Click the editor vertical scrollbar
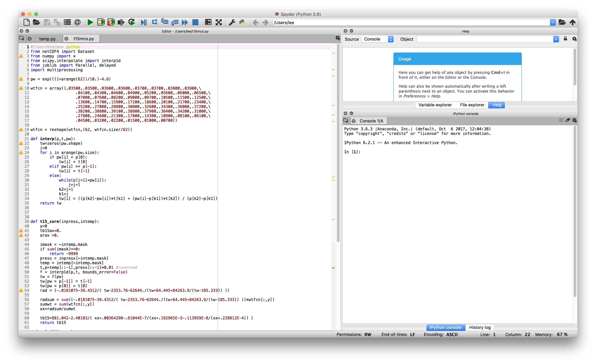This screenshot has height=364, width=596. click(x=338, y=143)
